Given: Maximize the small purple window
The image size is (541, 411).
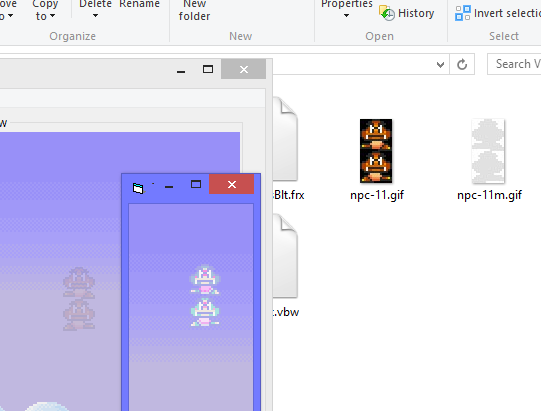Looking at the screenshot, I should tap(196, 184).
